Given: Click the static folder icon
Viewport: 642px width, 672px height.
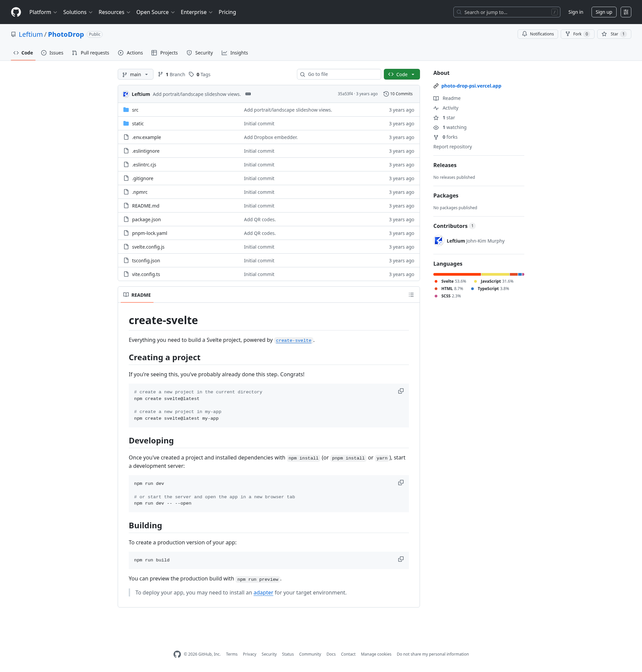Looking at the screenshot, I should [126, 123].
